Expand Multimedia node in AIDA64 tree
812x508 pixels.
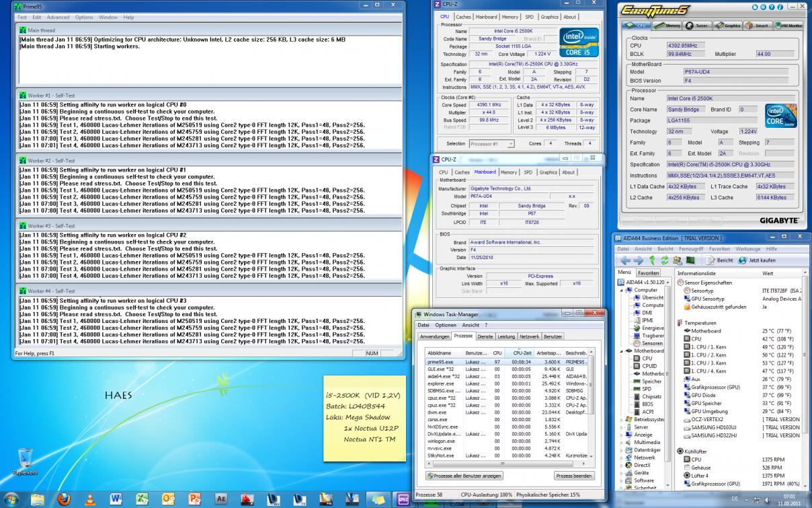point(621,442)
